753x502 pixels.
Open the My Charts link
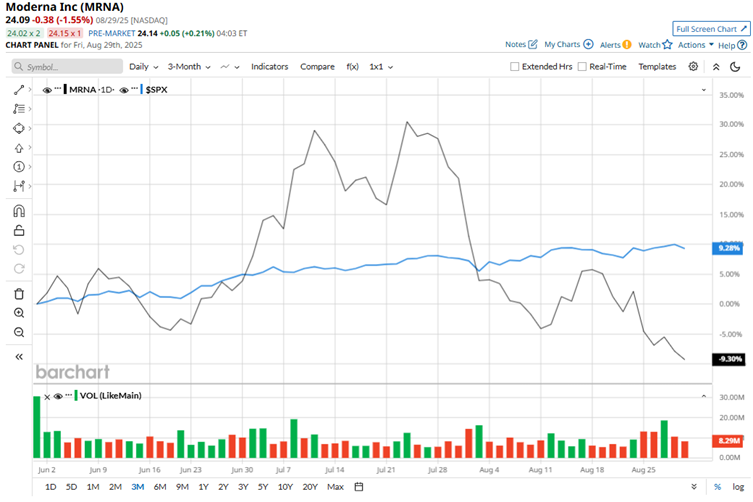(x=562, y=44)
